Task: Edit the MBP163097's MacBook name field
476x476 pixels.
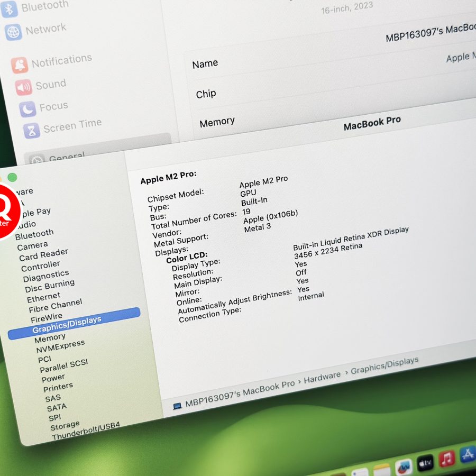Action: [431, 32]
